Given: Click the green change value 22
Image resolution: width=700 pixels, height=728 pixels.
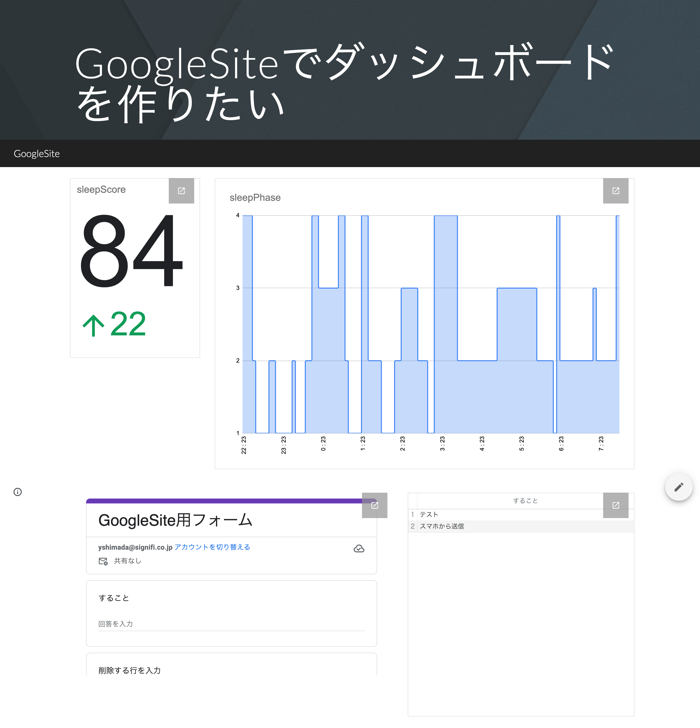Looking at the screenshot, I should 128,324.
